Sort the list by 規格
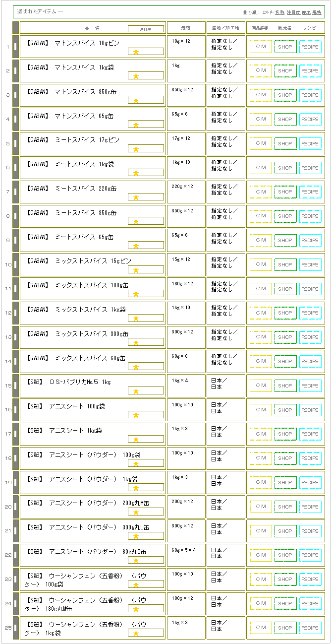Screen dimensions: 331x644 click(317, 12)
